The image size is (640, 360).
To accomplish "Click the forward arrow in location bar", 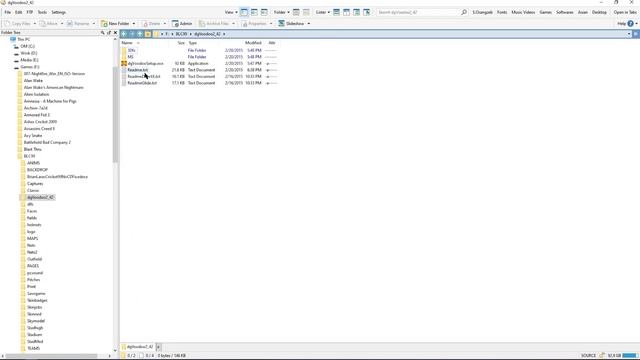I will click(132, 34).
